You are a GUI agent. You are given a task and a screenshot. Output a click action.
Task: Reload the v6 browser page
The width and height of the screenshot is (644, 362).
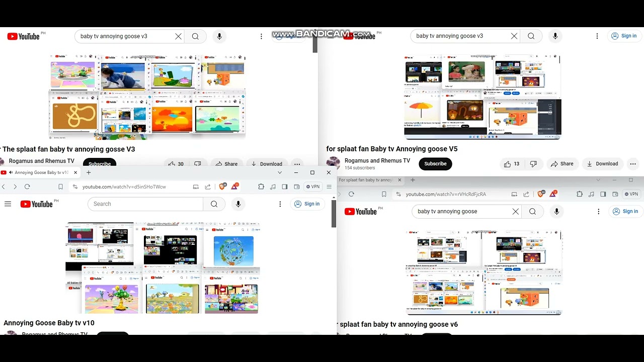pos(351,194)
